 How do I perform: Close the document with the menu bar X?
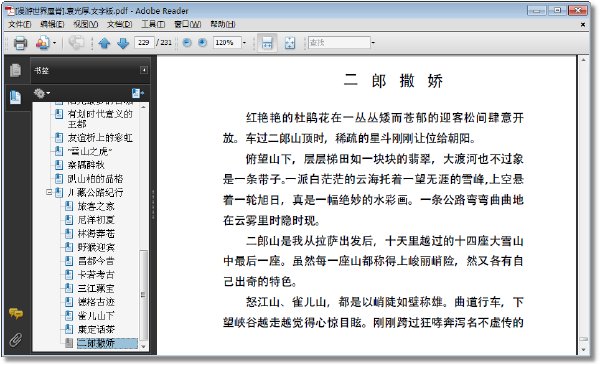583,25
